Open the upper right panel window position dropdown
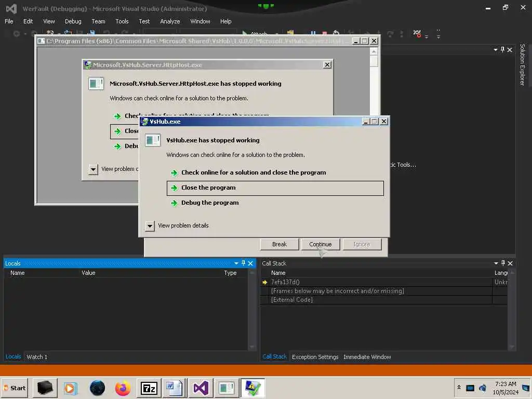 pos(495,50)
